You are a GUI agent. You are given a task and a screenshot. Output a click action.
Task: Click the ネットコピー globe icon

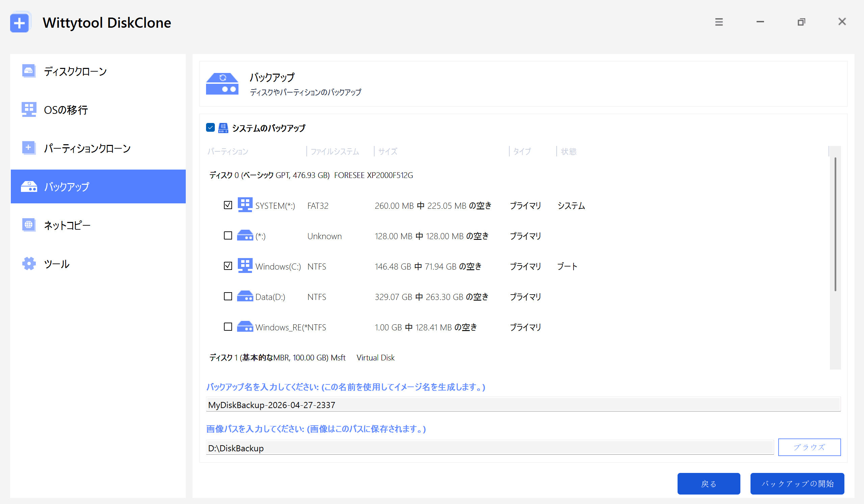(x=29, y=225)
